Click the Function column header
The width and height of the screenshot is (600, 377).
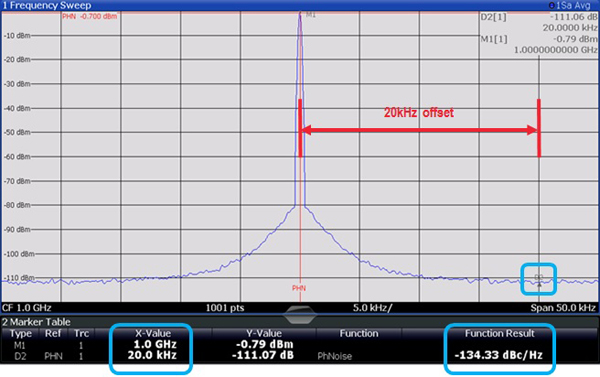point(359,333)
